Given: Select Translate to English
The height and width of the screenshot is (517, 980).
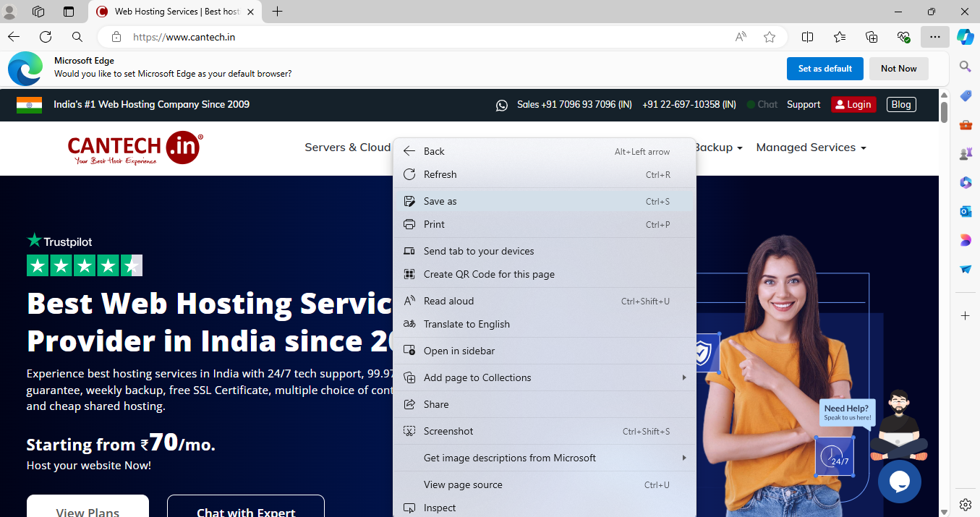Looking at the screenshot, I should coord(544,324).
